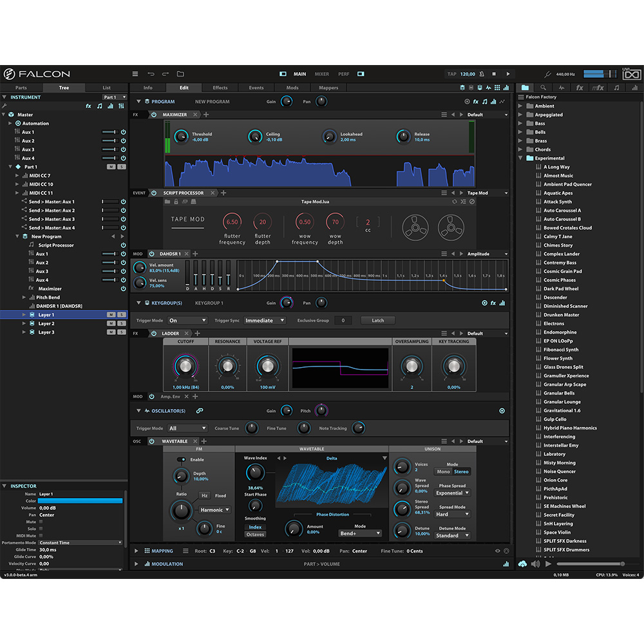Enable the FM oscillator switch
The image size is (644, 644).
click(182, 460)
